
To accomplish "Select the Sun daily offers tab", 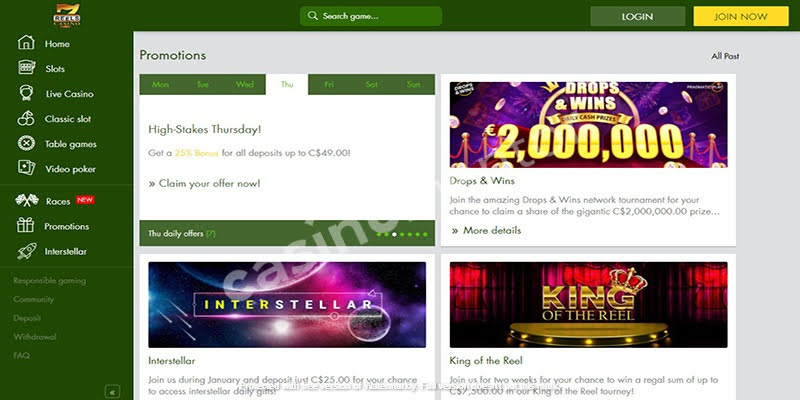I will pyautogui.click(x=414, y=85).
